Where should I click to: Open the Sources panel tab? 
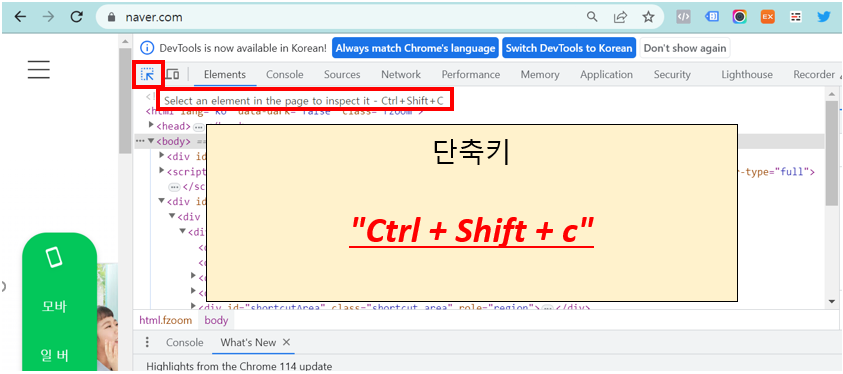point(342,75)
